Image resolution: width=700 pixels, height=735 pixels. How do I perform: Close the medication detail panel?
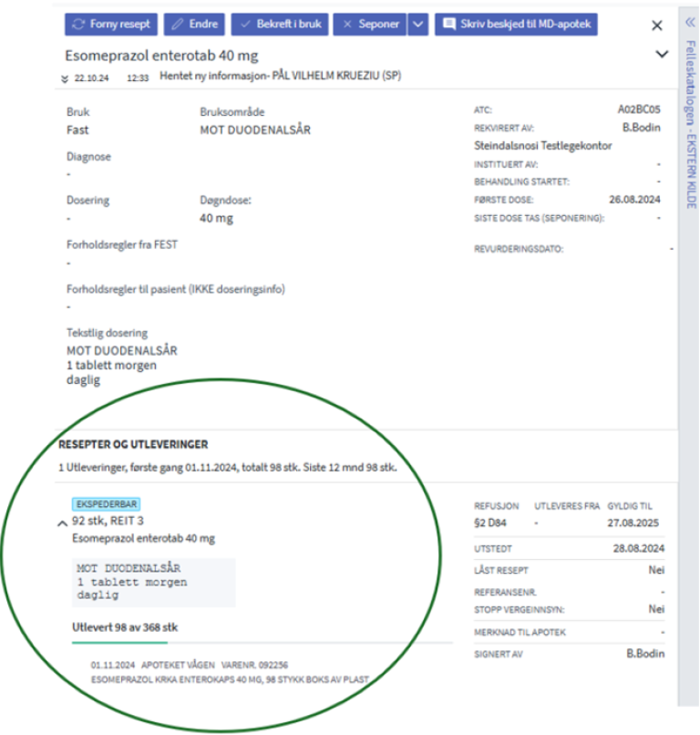[x=657, y=26]
